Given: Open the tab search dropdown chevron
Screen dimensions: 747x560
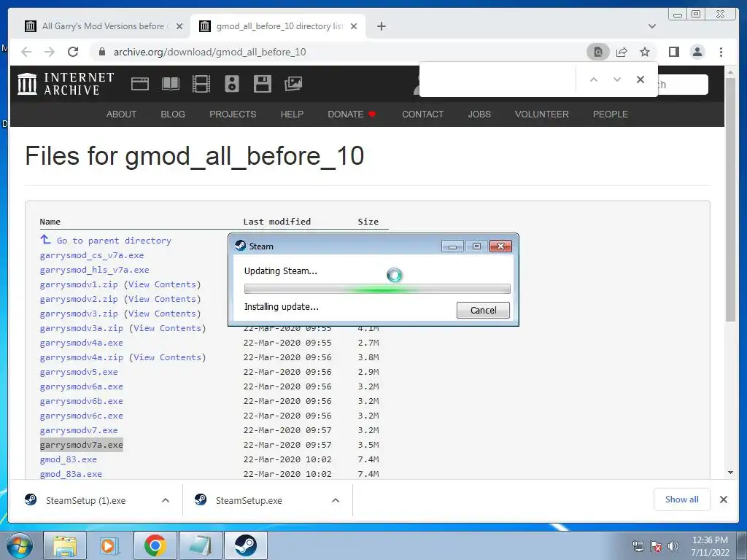Looking at the screenshot, I should pos(652,26).
